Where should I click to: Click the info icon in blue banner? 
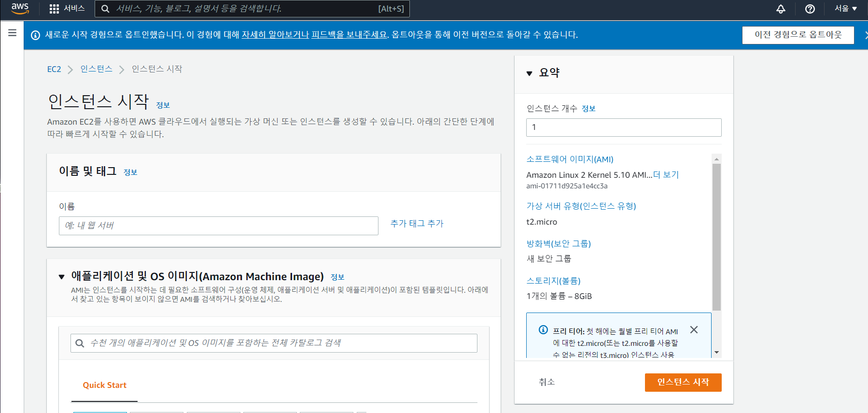pyautogui.click(x=35, y=35)
